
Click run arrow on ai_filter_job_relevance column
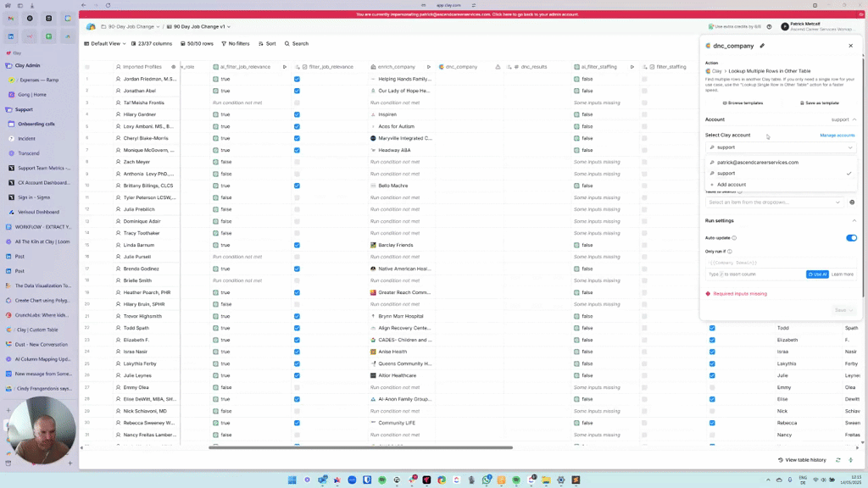click(286, 67)
